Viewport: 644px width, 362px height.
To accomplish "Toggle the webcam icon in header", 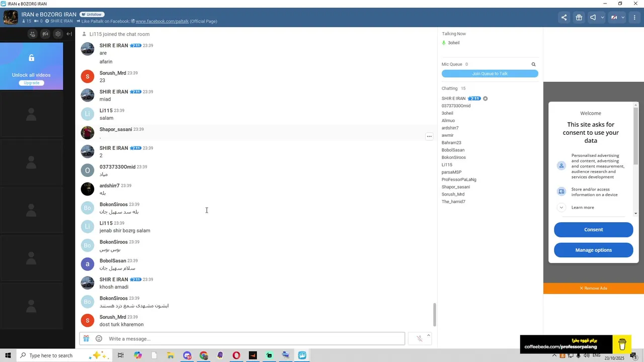I will pyautogui.click(x=614, y=18).
